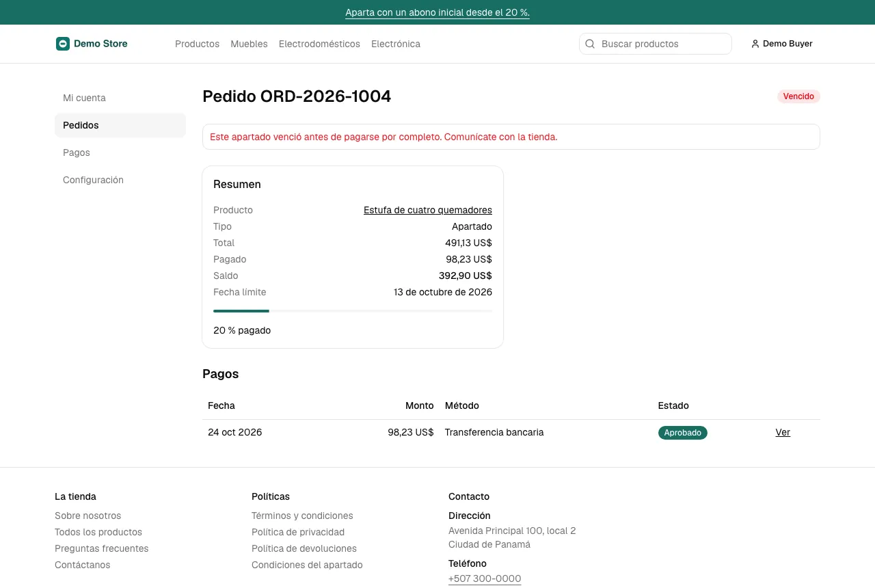This screenshot has height=588, width=875.
Task: Open Todos los productos footer link
Action: [x=98, y=532]
